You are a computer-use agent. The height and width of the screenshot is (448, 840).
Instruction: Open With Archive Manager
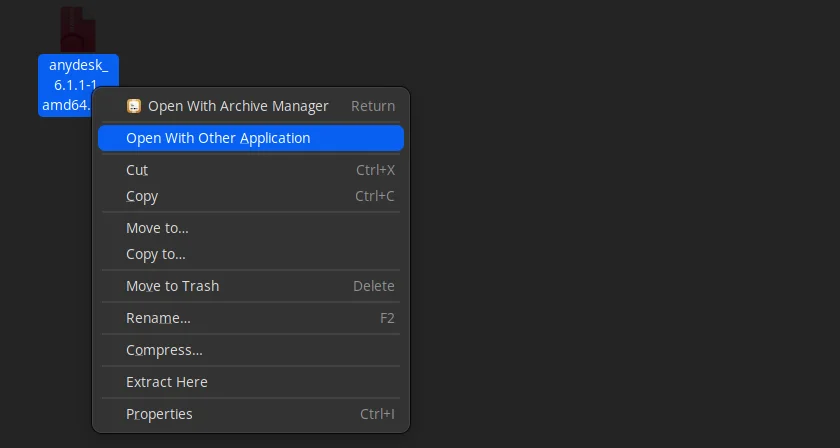(x=237, y=106)
